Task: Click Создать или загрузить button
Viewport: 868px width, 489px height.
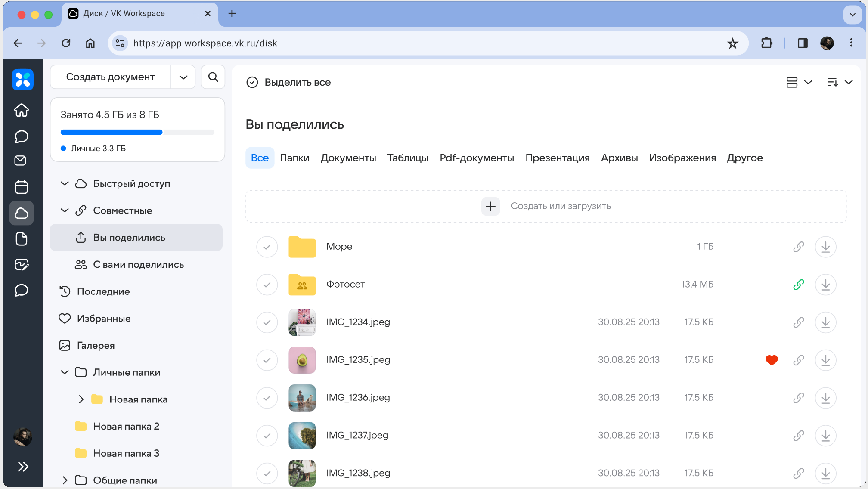Action: 546,206
